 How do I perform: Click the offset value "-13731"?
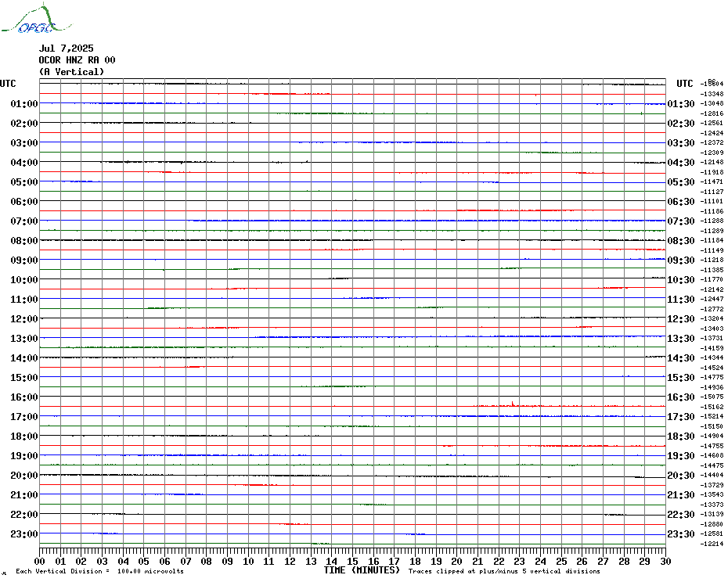click(x=712, y=338)
